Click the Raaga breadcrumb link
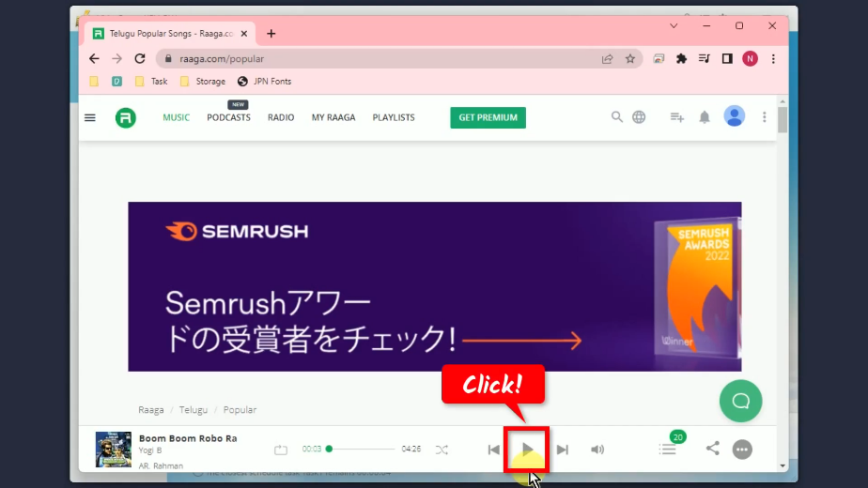868x488 pixels. (x=150, y=410)
